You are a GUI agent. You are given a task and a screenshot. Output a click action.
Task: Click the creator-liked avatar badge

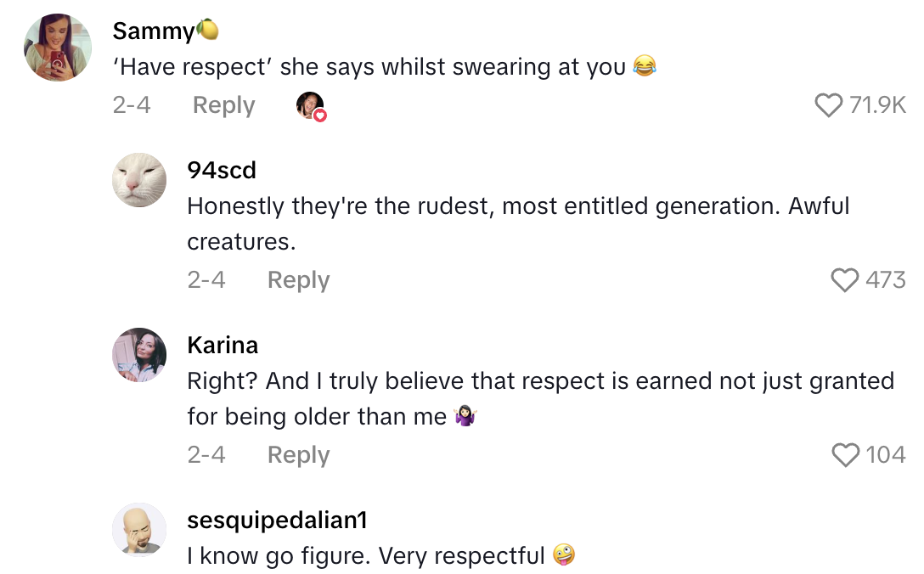coord(311,106)
